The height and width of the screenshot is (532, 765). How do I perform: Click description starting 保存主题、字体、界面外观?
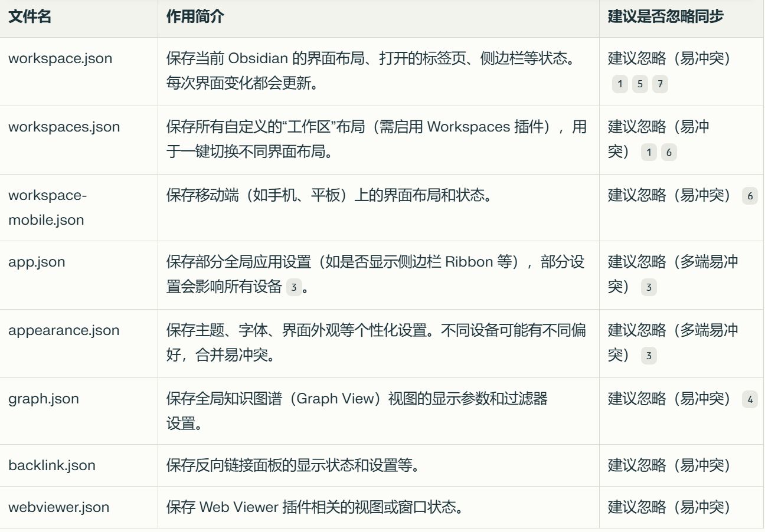pyautogui.click(x=376, y=343)
